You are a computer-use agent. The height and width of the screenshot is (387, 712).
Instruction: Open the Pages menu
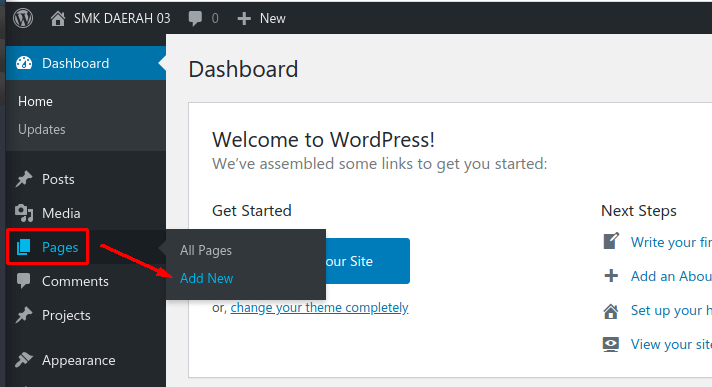click(60, 248)
